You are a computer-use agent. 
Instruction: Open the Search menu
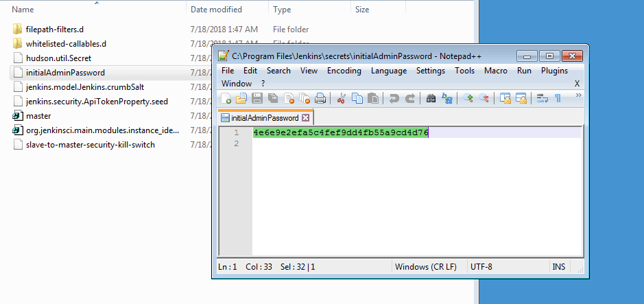tap(278, 71)
